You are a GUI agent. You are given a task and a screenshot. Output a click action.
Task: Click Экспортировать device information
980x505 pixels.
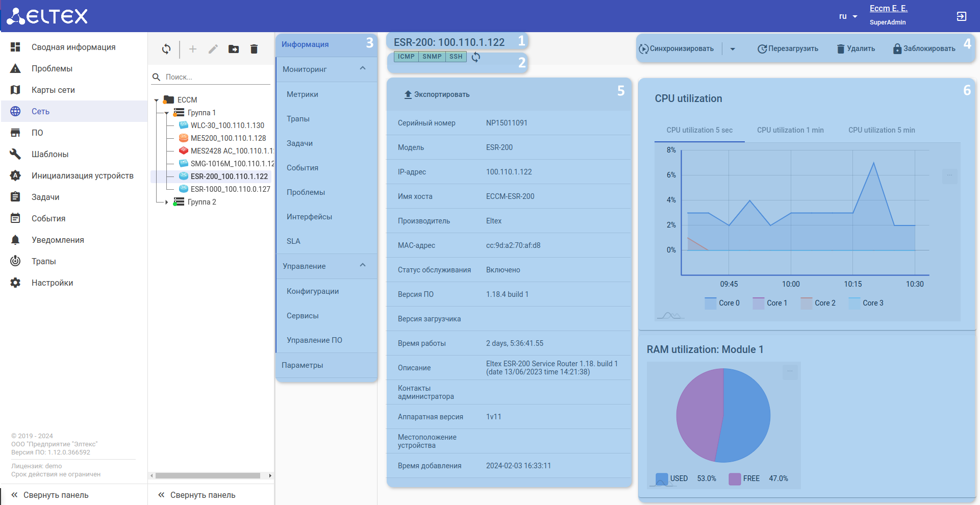[437, 94]
